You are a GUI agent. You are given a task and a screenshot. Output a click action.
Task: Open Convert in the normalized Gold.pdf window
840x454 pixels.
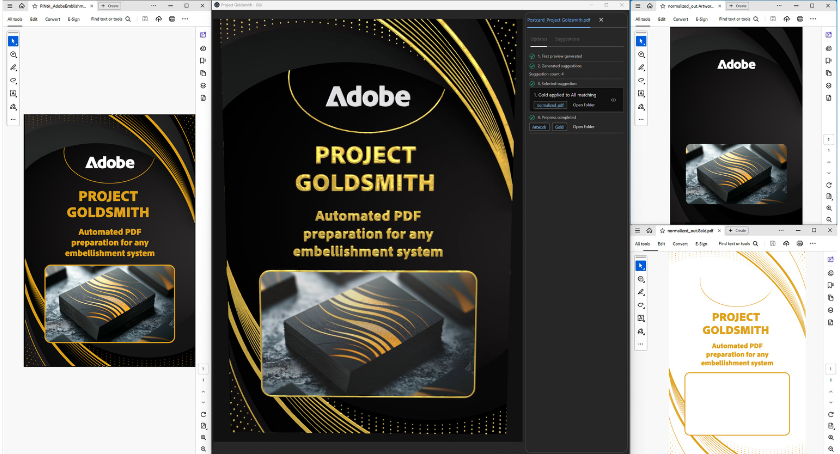(680, 243)
